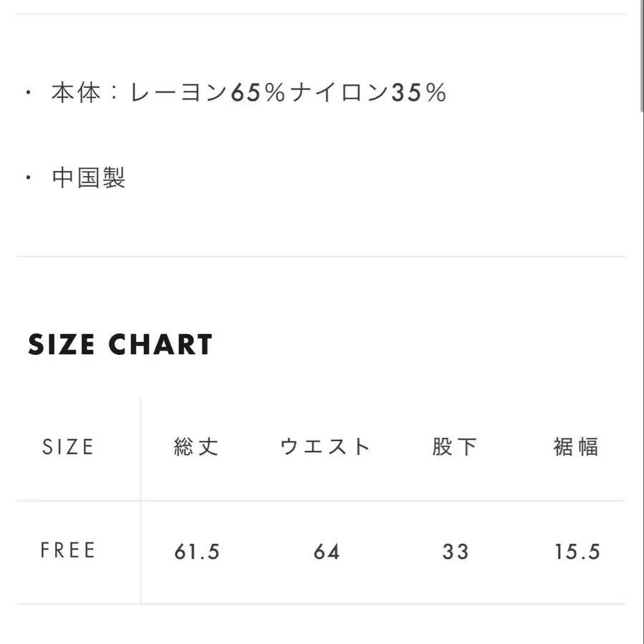Click the 裾幅 column header
This screenshot has width=644, height=644.
tap(576, 447)
